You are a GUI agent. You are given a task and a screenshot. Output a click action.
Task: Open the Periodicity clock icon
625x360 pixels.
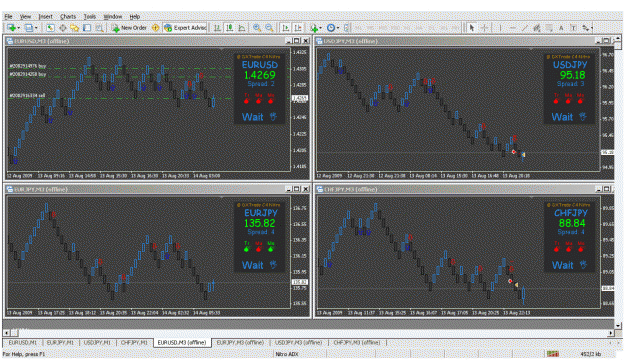[330, 28]
